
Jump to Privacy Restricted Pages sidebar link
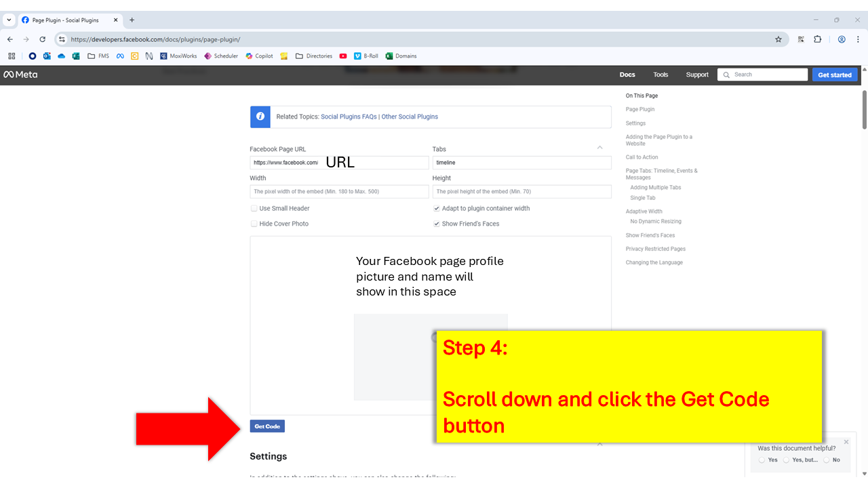pos(656,249)
